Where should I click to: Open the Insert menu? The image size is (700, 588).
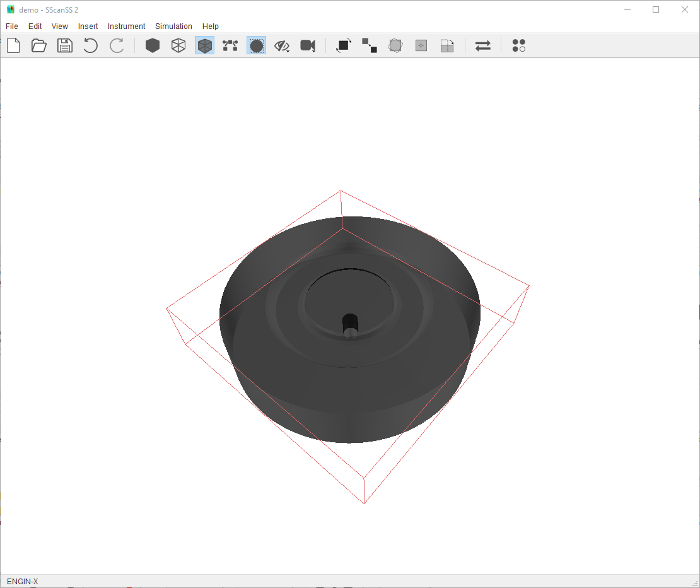(x=88, y=26)
